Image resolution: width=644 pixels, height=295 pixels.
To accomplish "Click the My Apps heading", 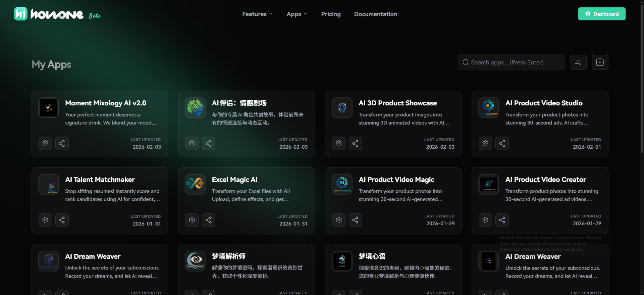I will 51,64.
